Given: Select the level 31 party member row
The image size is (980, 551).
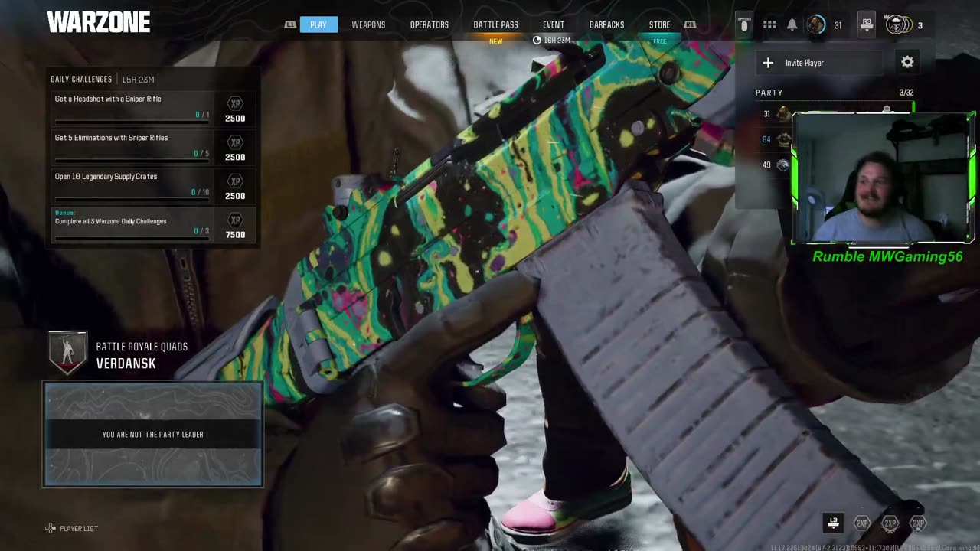Looking at the screenshot, I should click(775, 114).
